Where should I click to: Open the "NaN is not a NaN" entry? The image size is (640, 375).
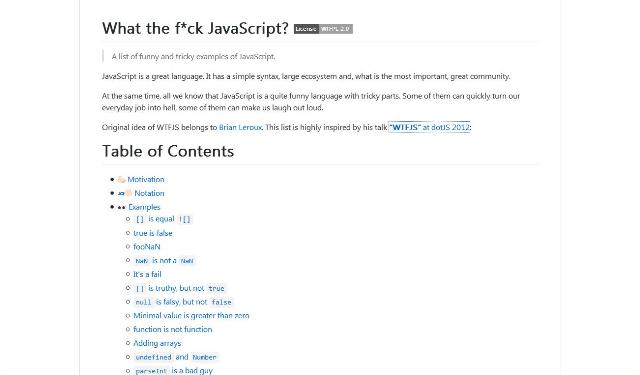pyautogui.click(x=164, y=261)
